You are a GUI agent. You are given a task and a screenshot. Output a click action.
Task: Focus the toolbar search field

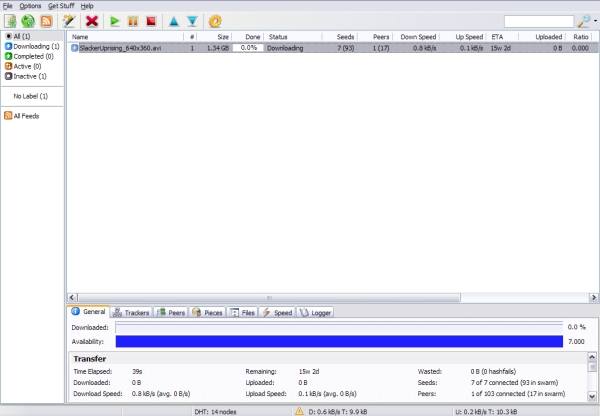pyautogui.click(x=539, y=22)
